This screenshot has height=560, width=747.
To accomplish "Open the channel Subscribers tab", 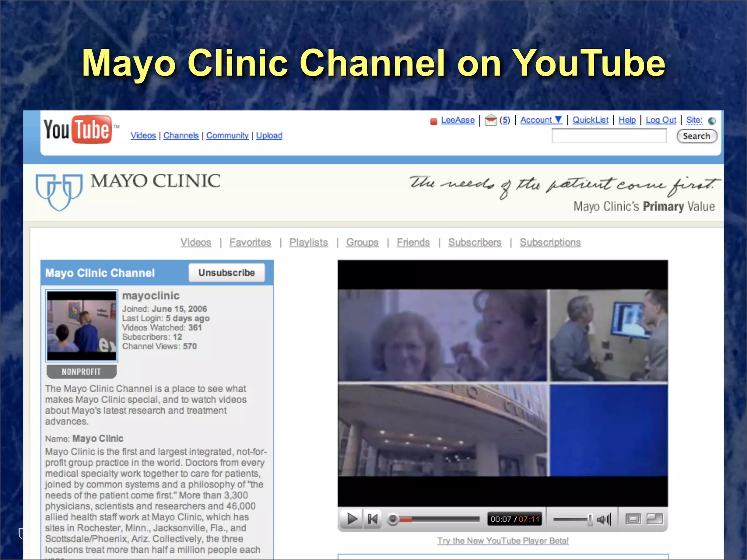I will click(x=475, y=242).
